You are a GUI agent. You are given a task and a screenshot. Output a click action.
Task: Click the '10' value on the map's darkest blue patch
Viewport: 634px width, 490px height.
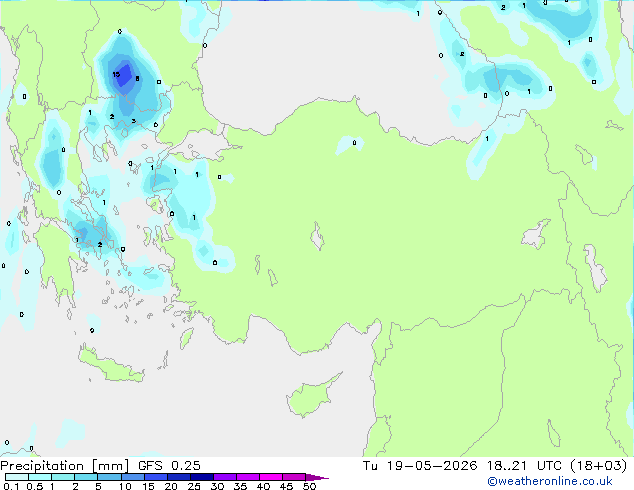116,74
